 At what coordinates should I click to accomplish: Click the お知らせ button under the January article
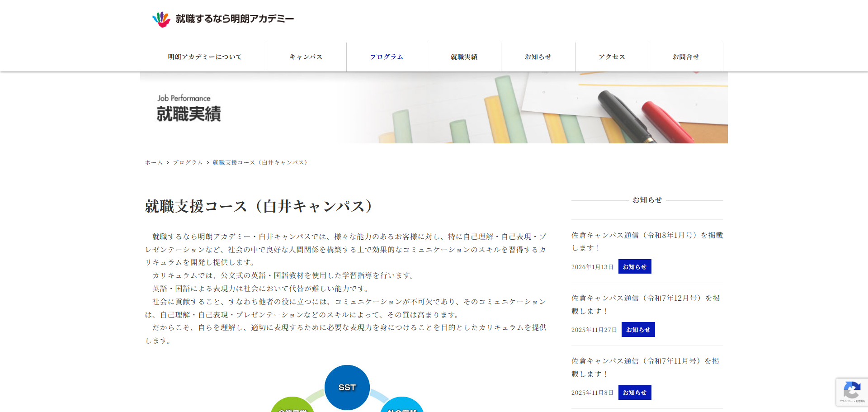pos(635,266)
